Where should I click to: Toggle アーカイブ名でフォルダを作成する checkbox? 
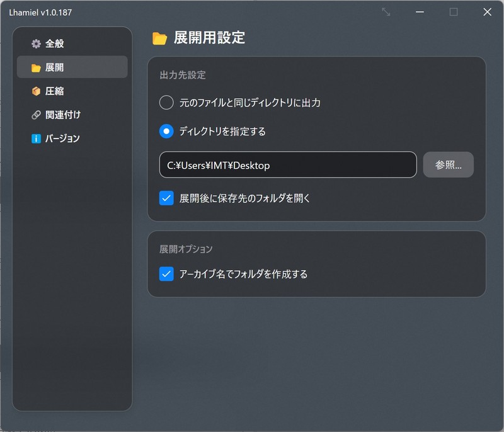click(166, 274)
